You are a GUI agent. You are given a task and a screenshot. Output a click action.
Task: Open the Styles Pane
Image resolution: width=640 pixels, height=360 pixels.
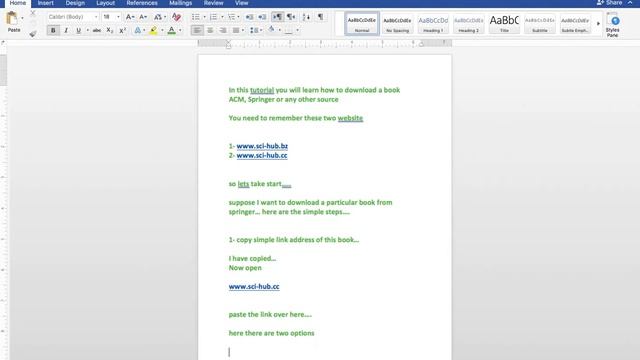point(612,25)
